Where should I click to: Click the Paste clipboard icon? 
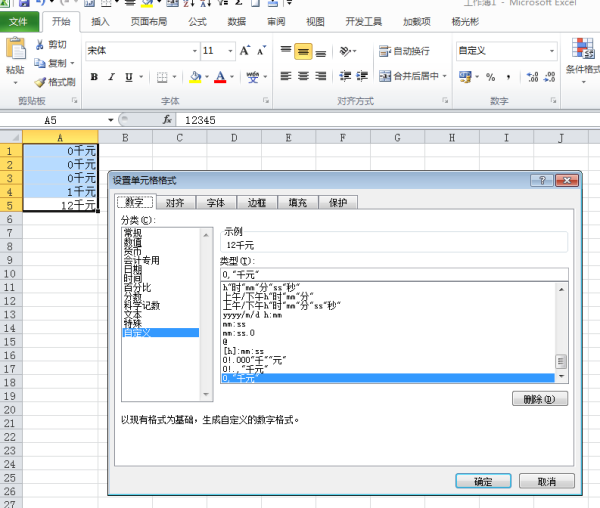coord(16,48)
